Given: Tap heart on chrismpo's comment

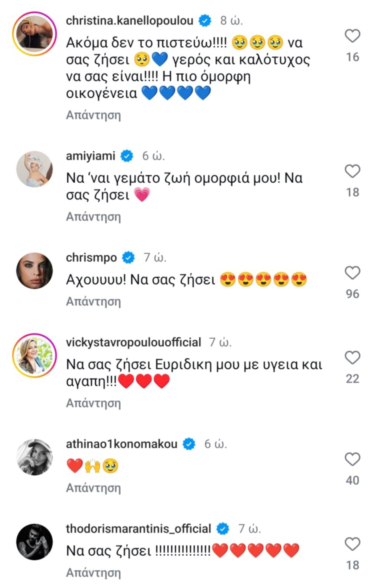Looking at the screenshot, I should coord(352,273).
